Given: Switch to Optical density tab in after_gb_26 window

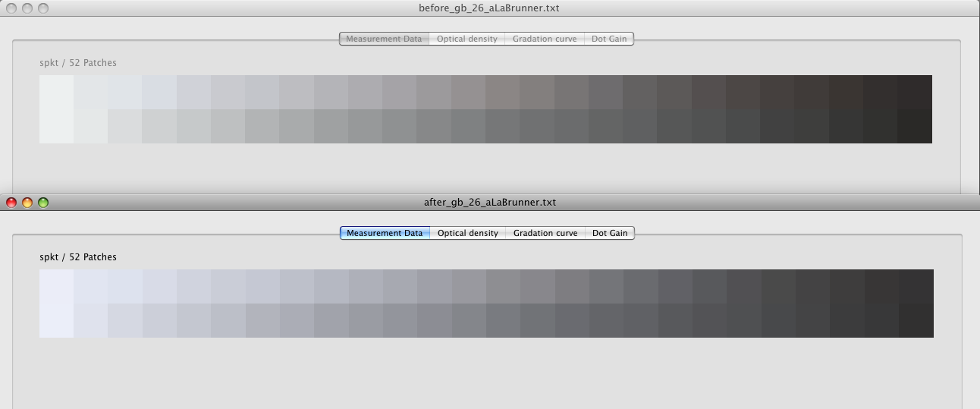Looking at the screenshot, I should point(467,233).
